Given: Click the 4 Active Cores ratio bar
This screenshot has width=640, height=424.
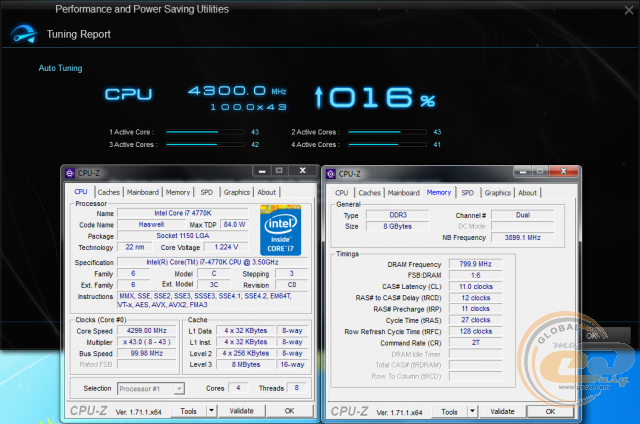Looking at the screenshot, I should coord(387,144).
